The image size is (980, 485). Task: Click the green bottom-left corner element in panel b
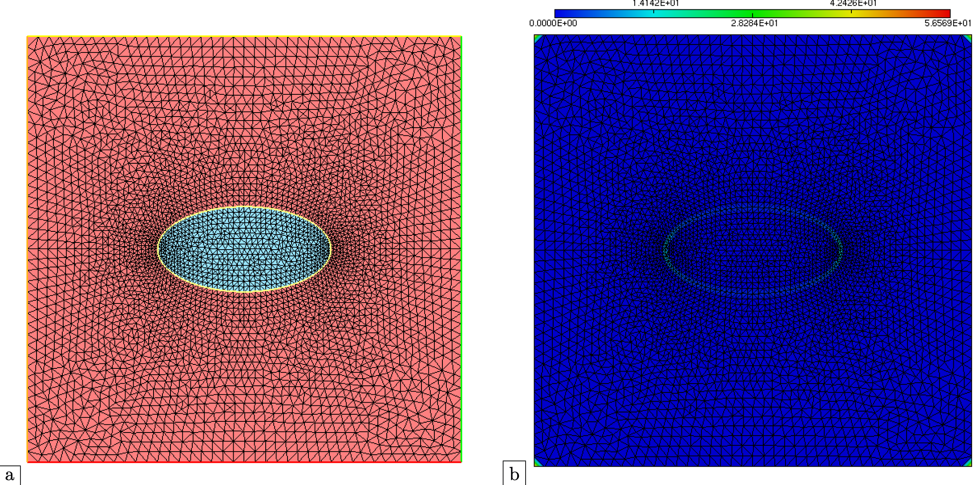point(537,463)
